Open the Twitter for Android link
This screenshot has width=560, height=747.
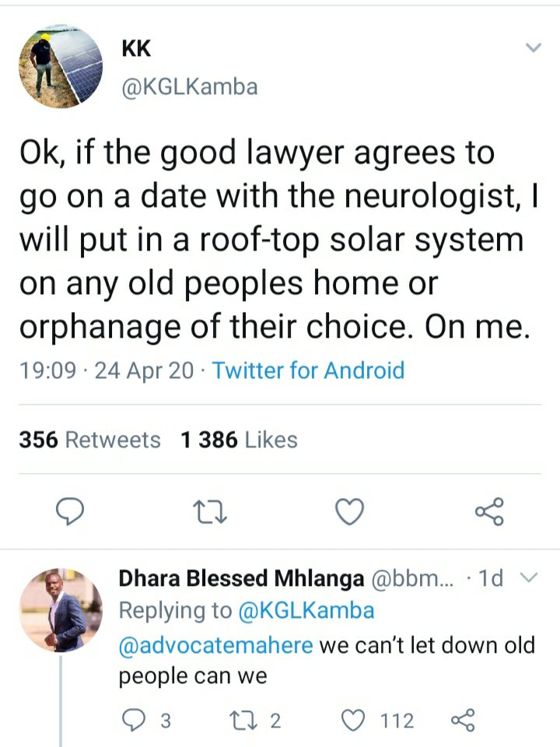(x=308, y=370)
